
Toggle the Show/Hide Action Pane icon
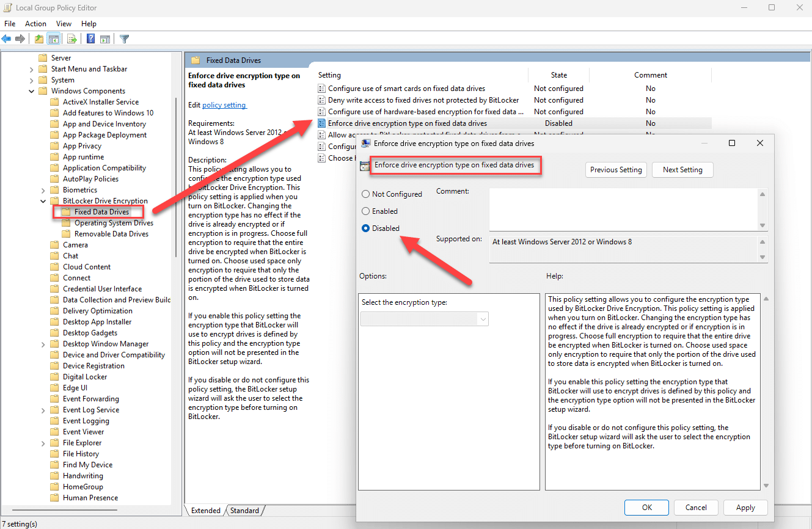[x=105, y=38]
